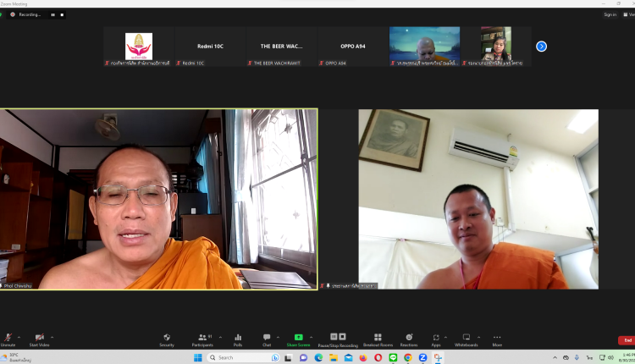635x364 pixels.
Task: Open Breakout Rooms
Action: [377, 339]
